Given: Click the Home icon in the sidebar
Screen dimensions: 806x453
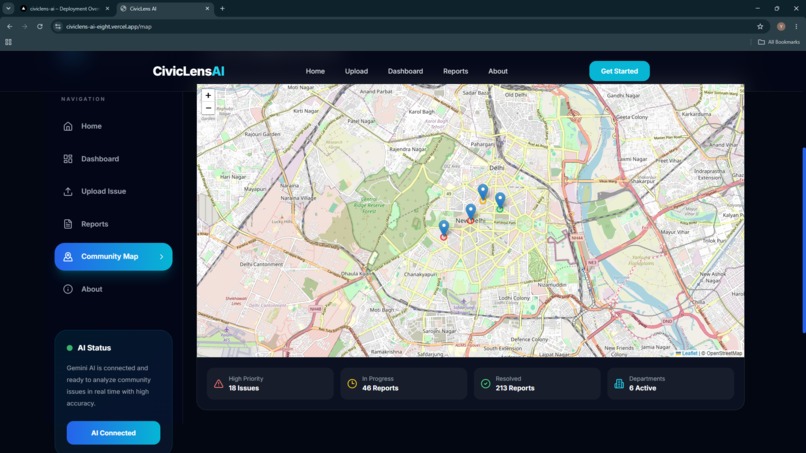Looking at the screenshot, I should (x=68, y=126).
